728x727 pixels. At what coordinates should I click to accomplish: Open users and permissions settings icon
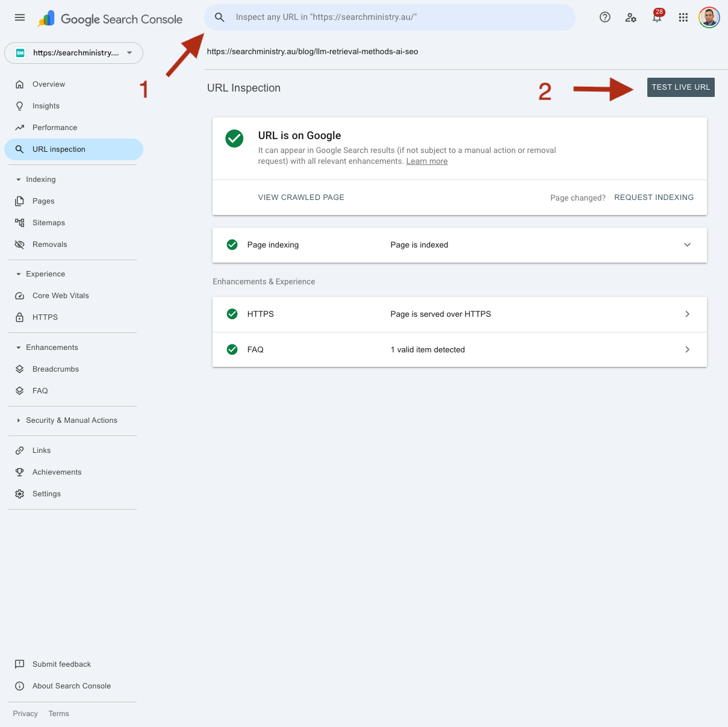tap(631, 17)
